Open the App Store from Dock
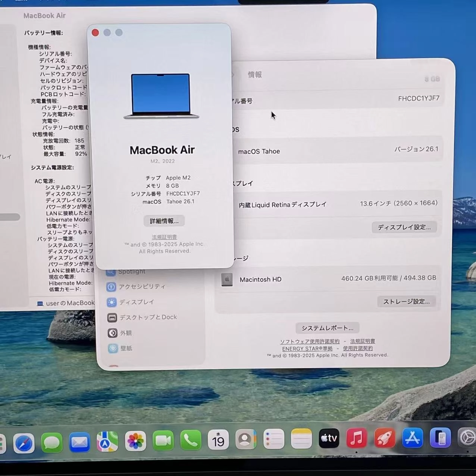This screenshot has width=476, height=476. click(x=412, y=438)
